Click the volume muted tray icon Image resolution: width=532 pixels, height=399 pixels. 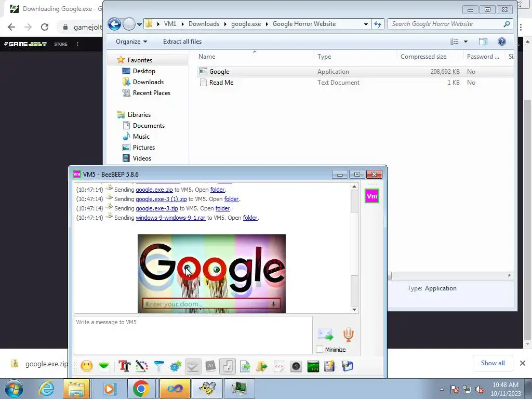[480, 389]
